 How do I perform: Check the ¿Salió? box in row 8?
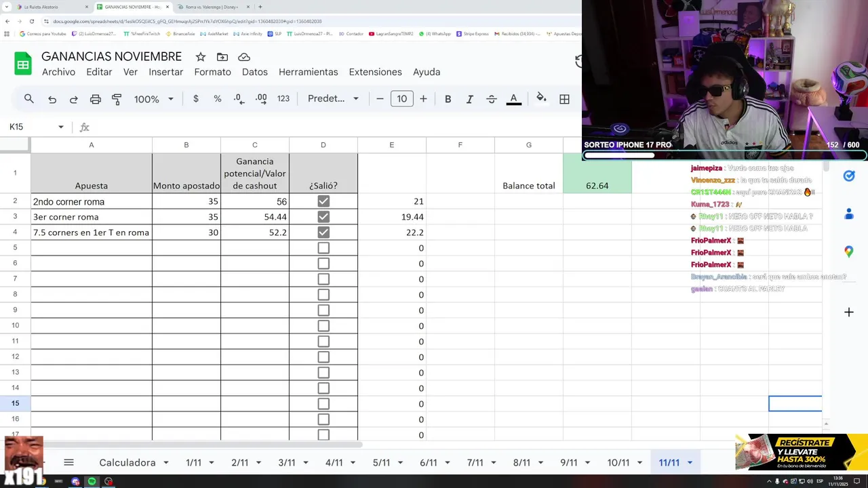coord(323,295)
